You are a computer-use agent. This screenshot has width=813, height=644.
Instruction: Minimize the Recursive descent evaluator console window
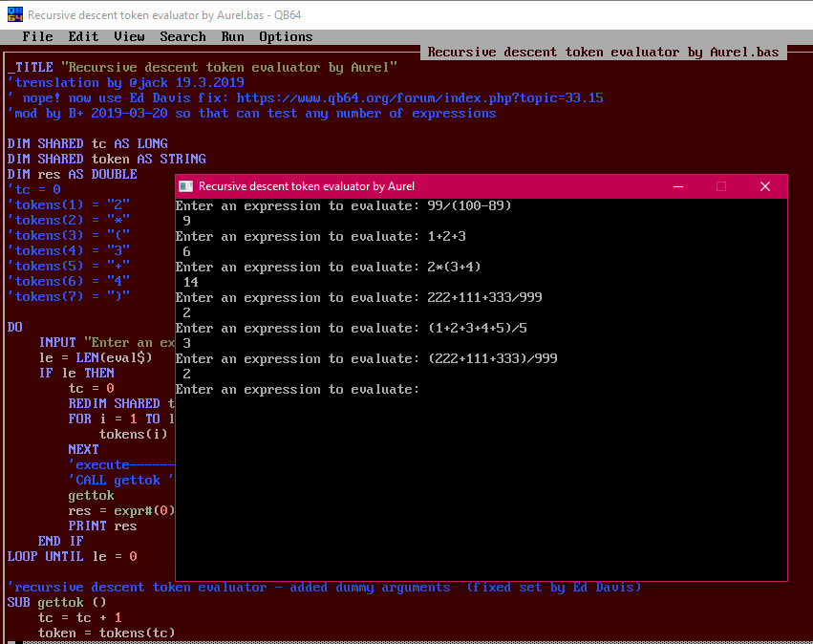pos(678,186)
